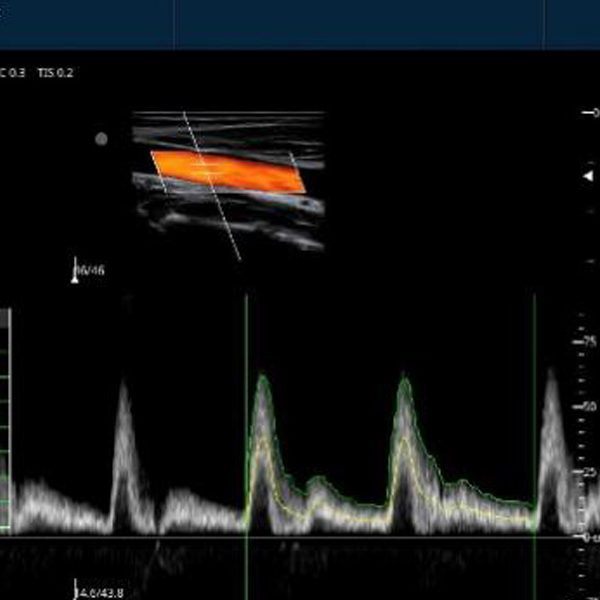Click the white focus arrow on depth scale

tap(588, 176)
